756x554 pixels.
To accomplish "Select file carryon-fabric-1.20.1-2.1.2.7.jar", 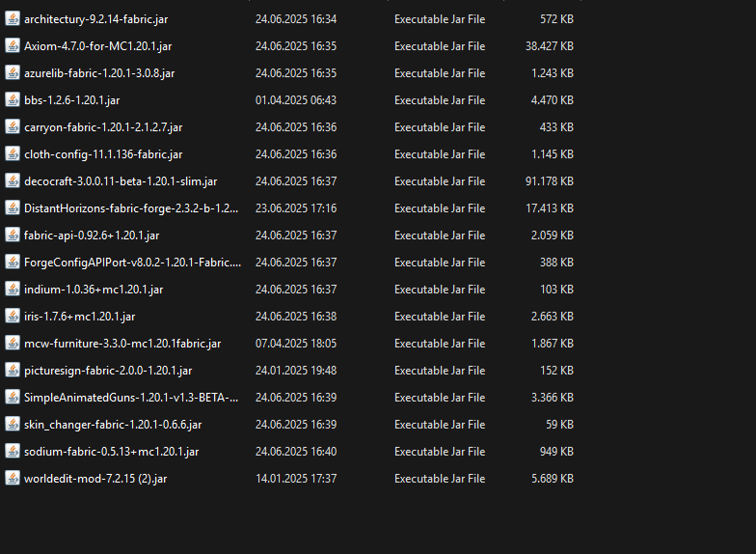I will coord(103,127).
